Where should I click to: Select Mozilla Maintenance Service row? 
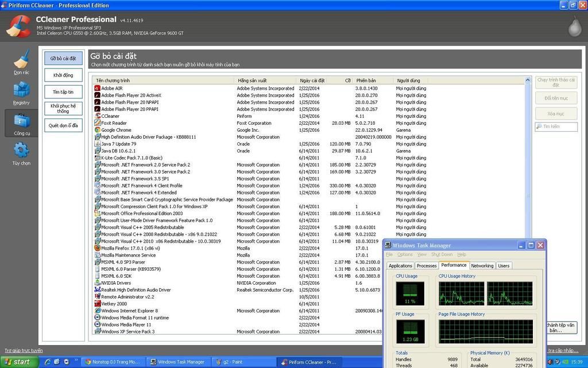237,255
